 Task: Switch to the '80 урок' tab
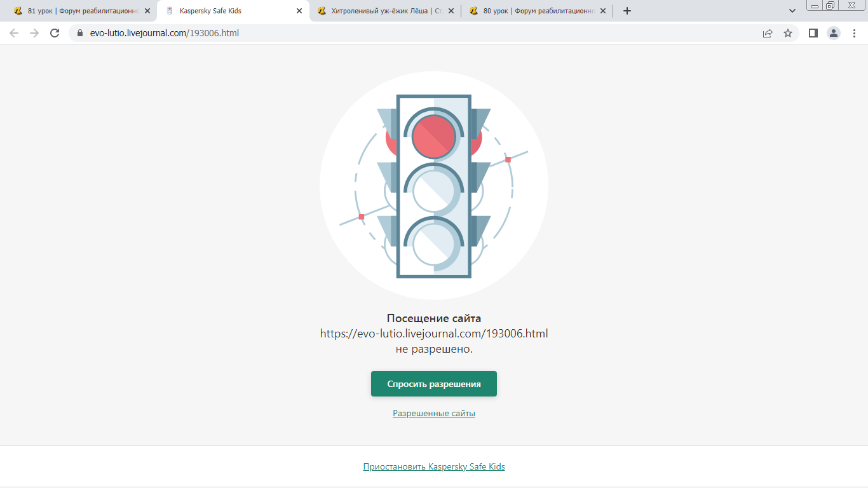(x=534, y=11)
